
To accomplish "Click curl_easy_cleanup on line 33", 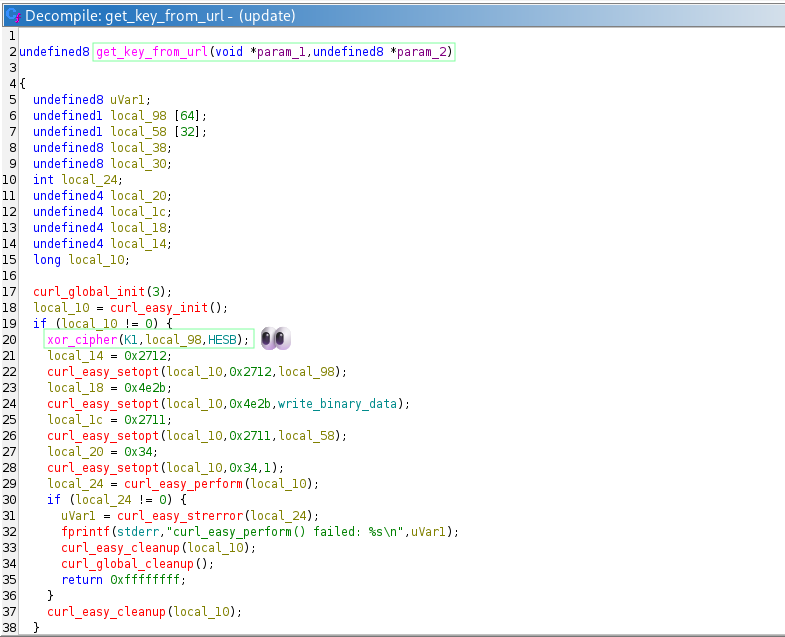I will (x=120, y=548).
